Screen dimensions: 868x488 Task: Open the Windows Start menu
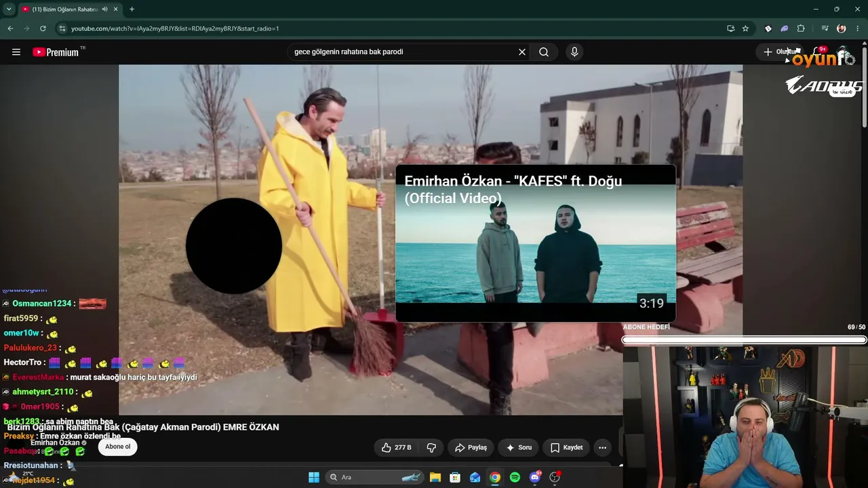tap(314, 477)
